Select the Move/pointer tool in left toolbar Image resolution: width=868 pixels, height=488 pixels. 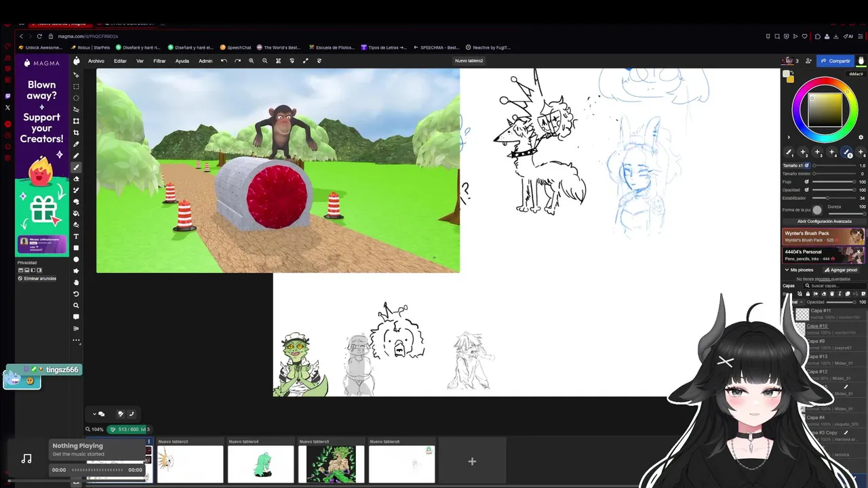(x=76, y=75)
